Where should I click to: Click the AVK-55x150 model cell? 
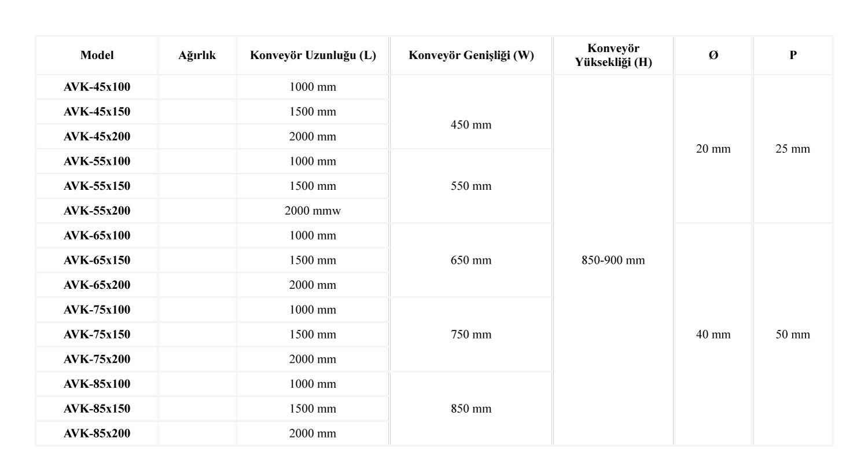point(97,186)
